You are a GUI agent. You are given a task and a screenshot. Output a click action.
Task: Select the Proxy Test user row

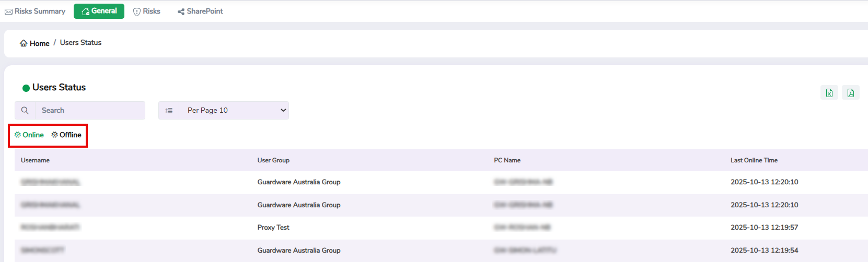[x=273, y=228]
